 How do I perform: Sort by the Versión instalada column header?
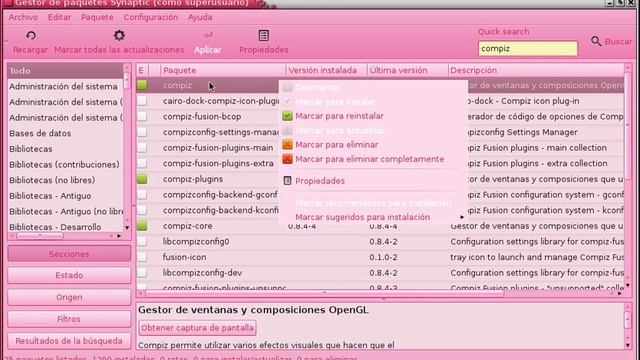(326, 70)
